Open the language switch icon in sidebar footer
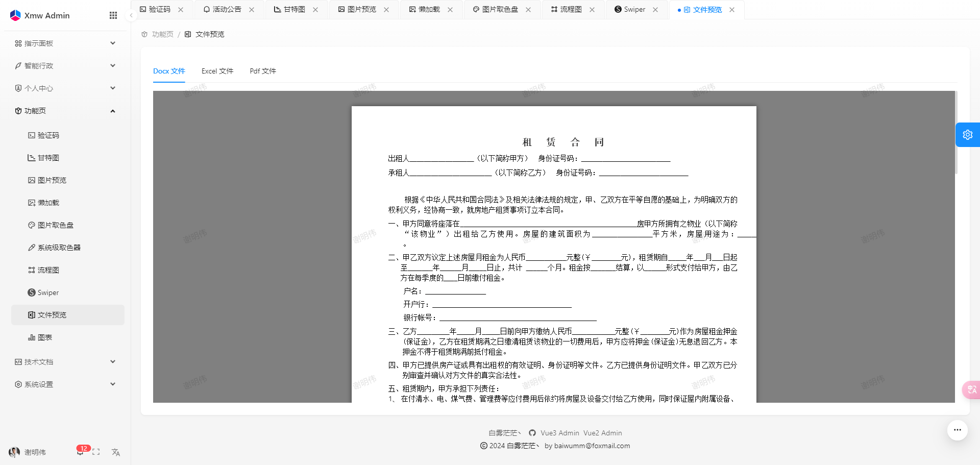This screenshot has width=980, height=465. pos(116,452)
